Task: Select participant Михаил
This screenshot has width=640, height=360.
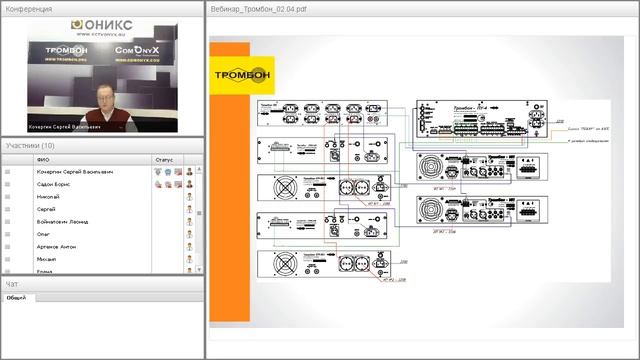Action: point(47,259)
